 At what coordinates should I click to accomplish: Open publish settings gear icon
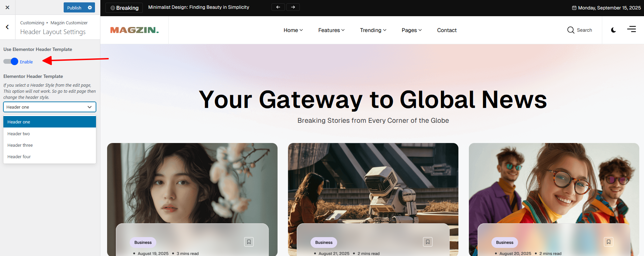[90, 7]
